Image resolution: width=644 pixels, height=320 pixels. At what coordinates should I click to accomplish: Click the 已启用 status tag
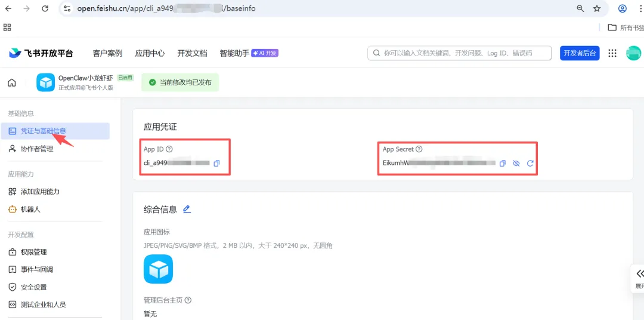pos(125,78)
